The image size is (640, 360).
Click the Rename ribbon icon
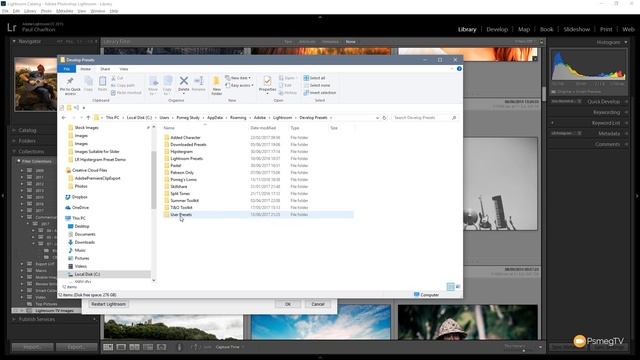[x=199, y=84]
